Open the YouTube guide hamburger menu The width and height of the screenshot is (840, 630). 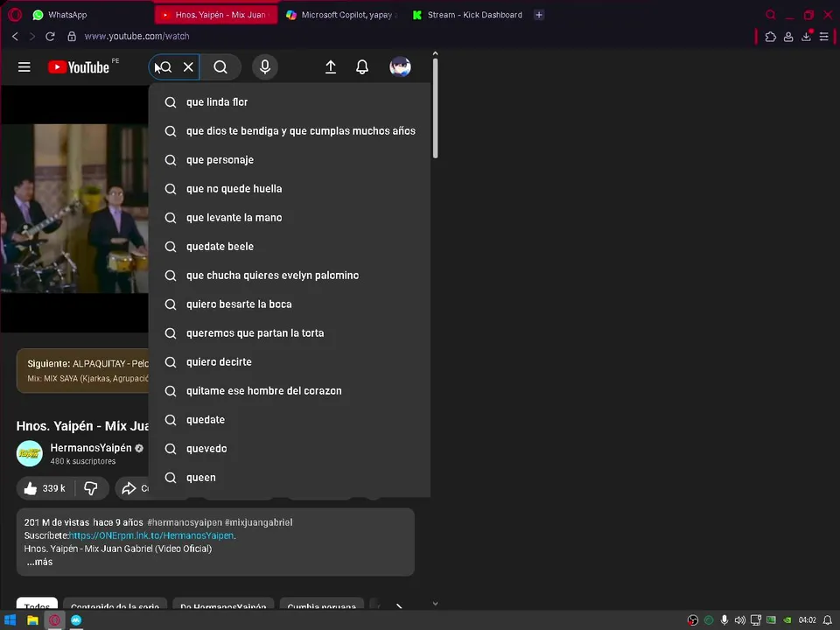coord(24,67)
